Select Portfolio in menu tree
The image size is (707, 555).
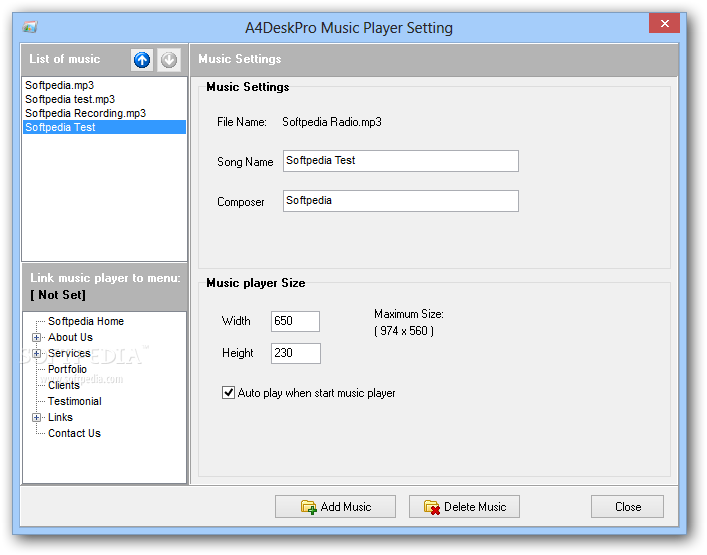tap(67, 369)
